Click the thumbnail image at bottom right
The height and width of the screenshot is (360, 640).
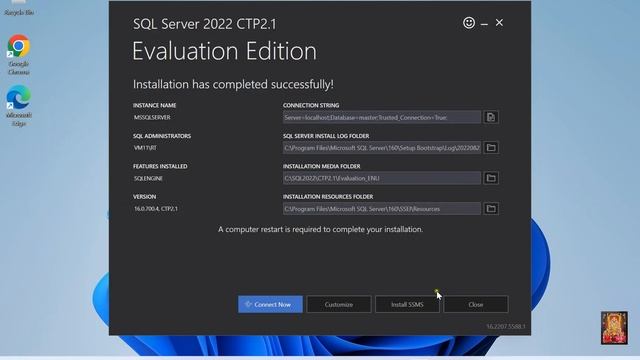614,328
